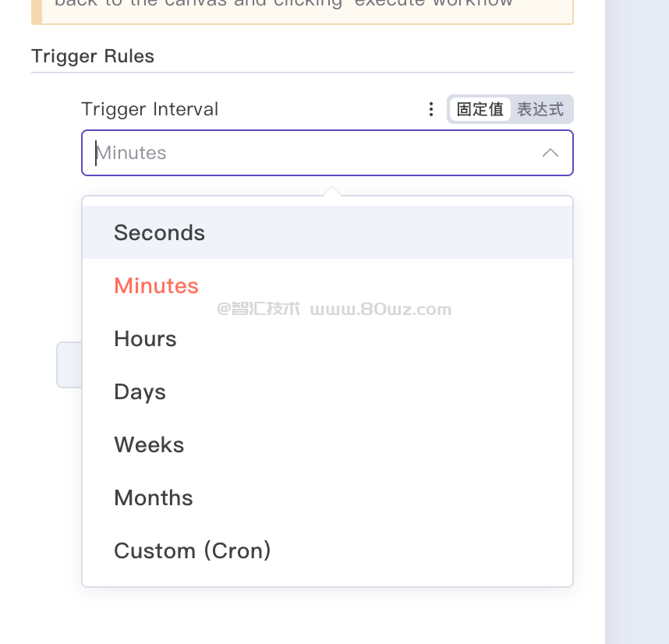This screenshot has width=669, height=644.
Task: Click the dropdown popup's pointer arrow tip
Action: pos(332,189)
